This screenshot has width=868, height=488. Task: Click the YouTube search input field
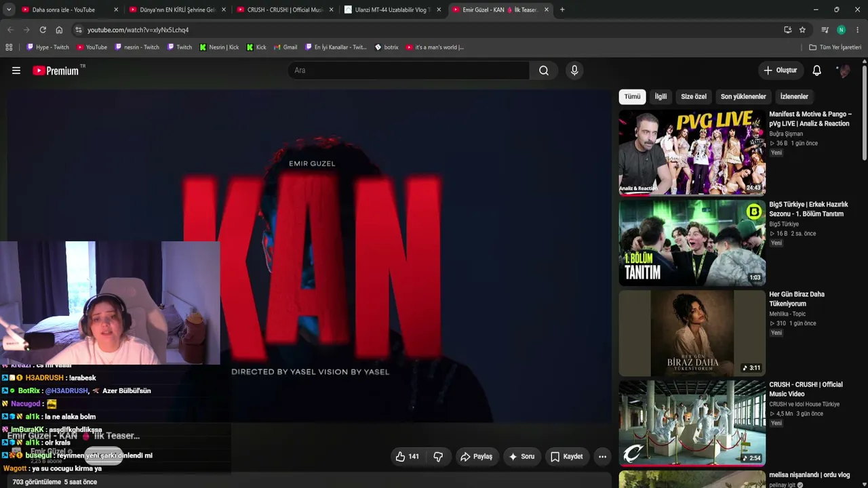pos(408,70)
